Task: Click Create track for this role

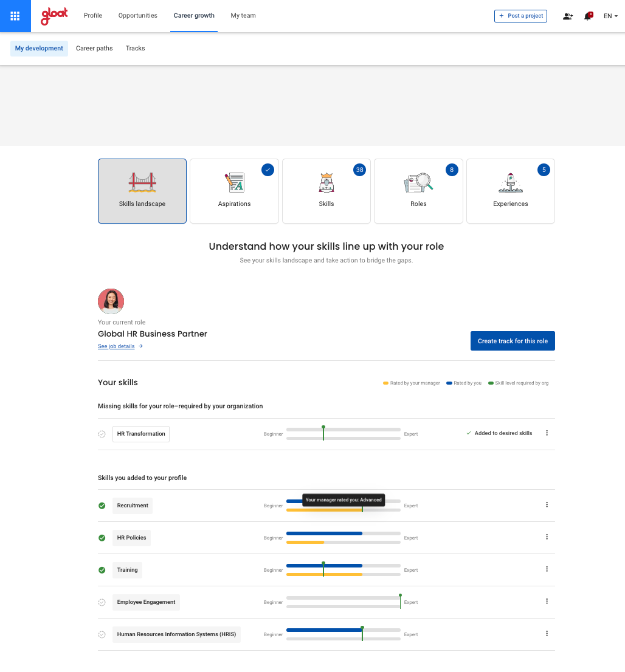Action: pyautogui.click(x=513, y=341)
